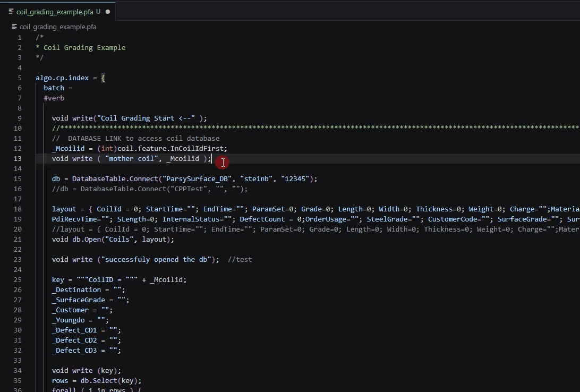Screen dimensions: 580x392
Task: Click "coil.feature.InCoilIdFirst"
Action: (170, 149)
